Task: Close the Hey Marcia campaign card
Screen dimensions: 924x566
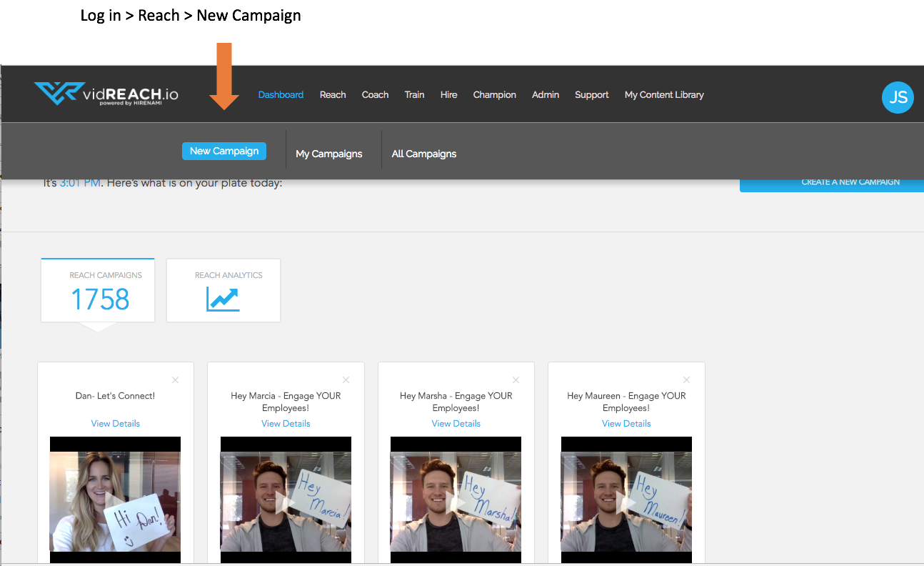Action: (346, 380)
